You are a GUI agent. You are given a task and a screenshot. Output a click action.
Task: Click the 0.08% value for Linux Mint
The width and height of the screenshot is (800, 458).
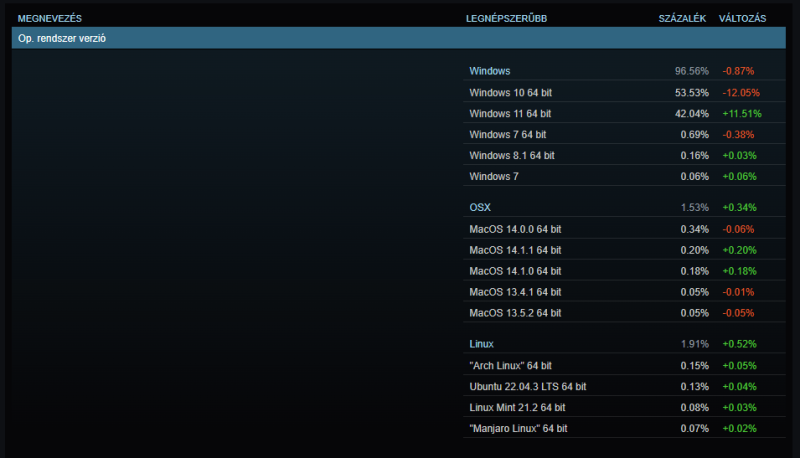coord(694,408)
